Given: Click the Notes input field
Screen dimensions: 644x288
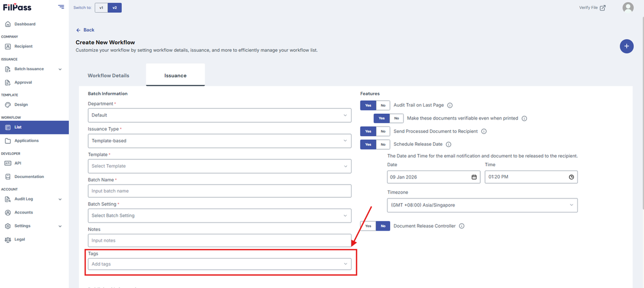Looking at the screenshot, I should [219, 241].
